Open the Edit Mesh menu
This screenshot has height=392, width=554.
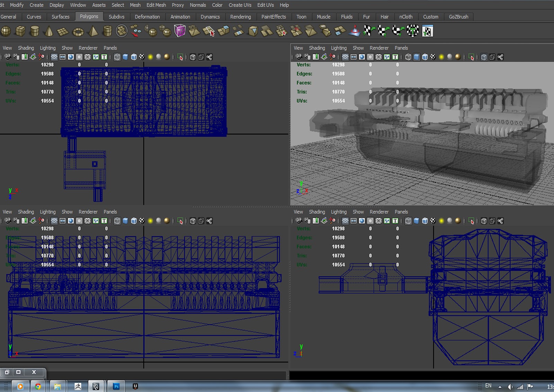[x=156, y=5]
